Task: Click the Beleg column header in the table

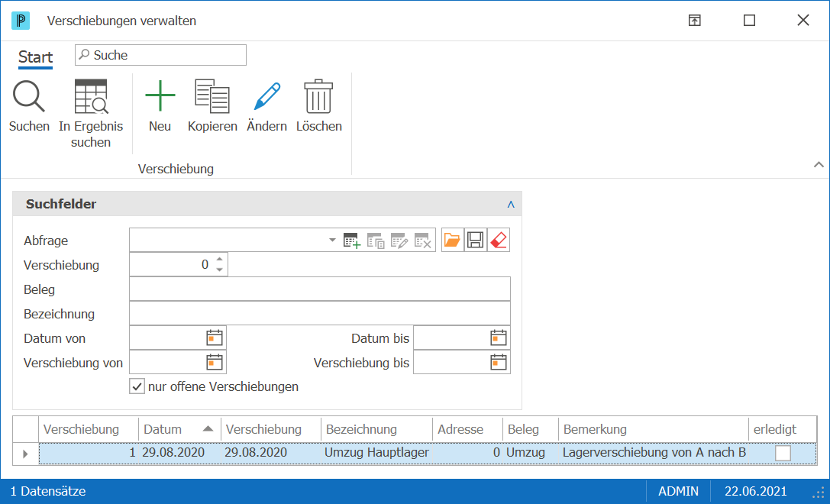Action: coord(531,429)
